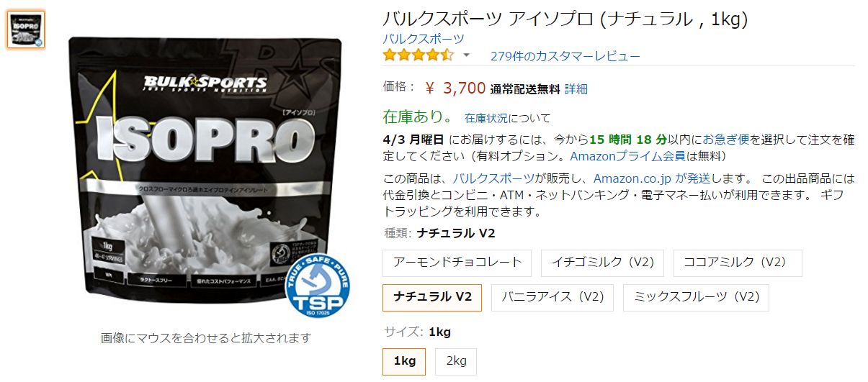Choose the イチゴミルク（V2） flavor option

click(x=602, y=263)
